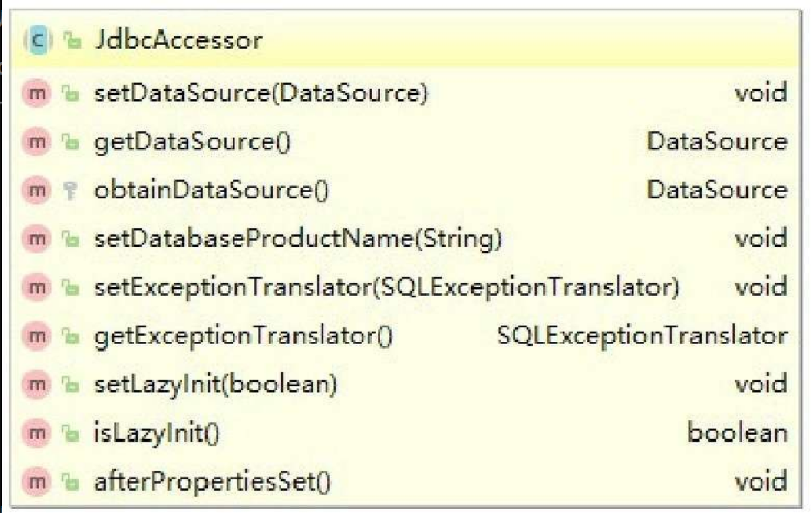Select setDataSource(DataSource) method entry
The image size is (812, 513).
coord(406,94)
